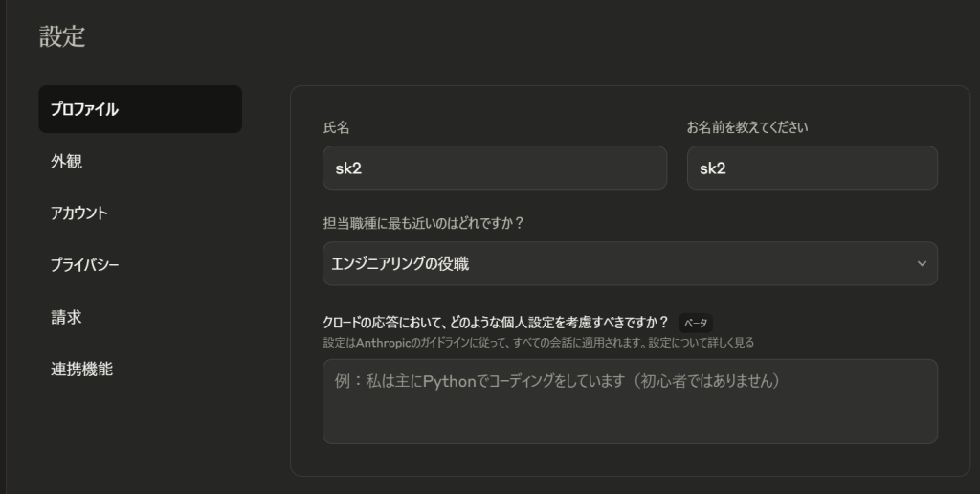Click the Anthropic guidelines description text
This screenshot has height=494, width=980.
click(x=483, y=343)
